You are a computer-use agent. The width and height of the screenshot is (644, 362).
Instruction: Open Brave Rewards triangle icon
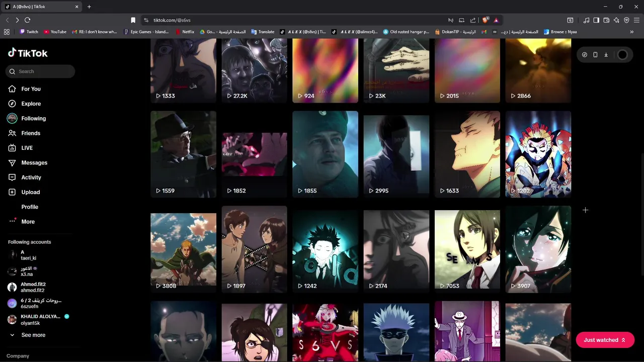click(496, 20)
